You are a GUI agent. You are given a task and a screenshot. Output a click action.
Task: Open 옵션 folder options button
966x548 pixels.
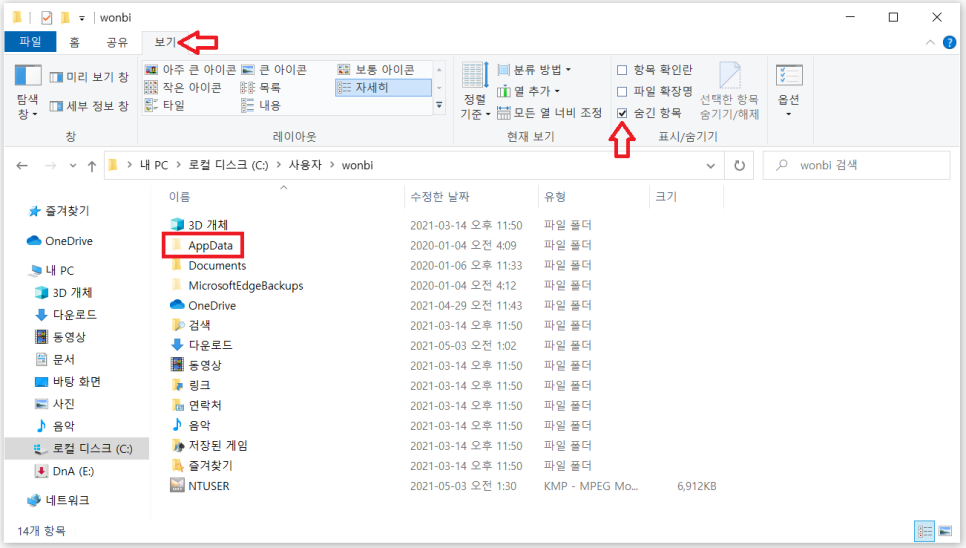pos(789,91)
